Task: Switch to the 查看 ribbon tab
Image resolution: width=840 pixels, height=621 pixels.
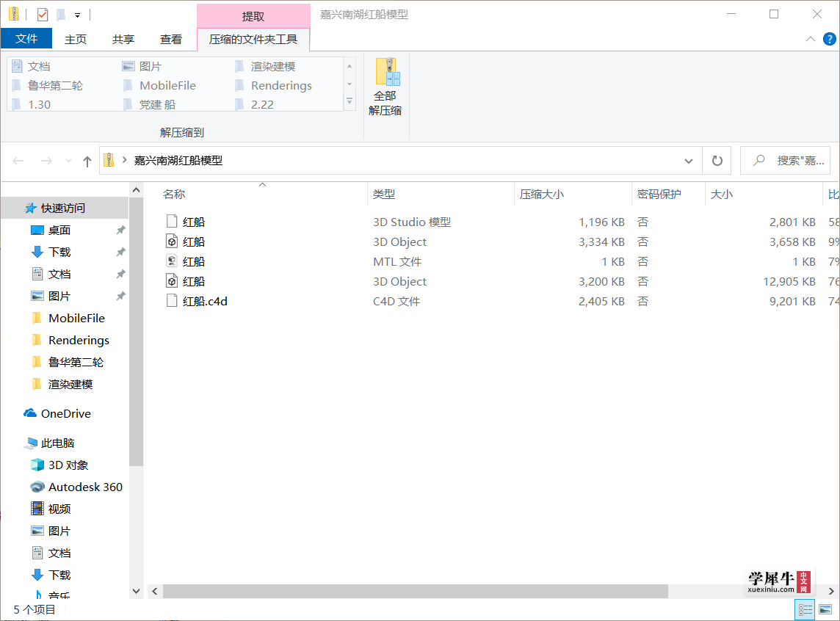Action: coord(171,39)
